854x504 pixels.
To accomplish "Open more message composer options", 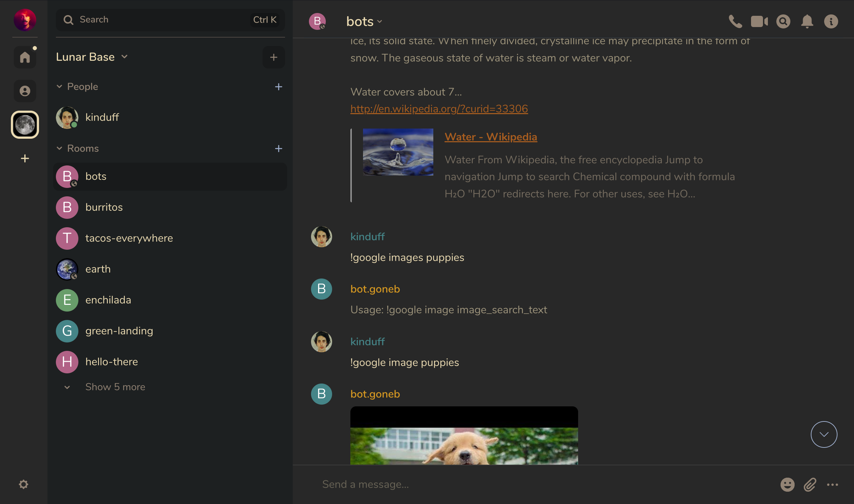I will click(832, 484).
